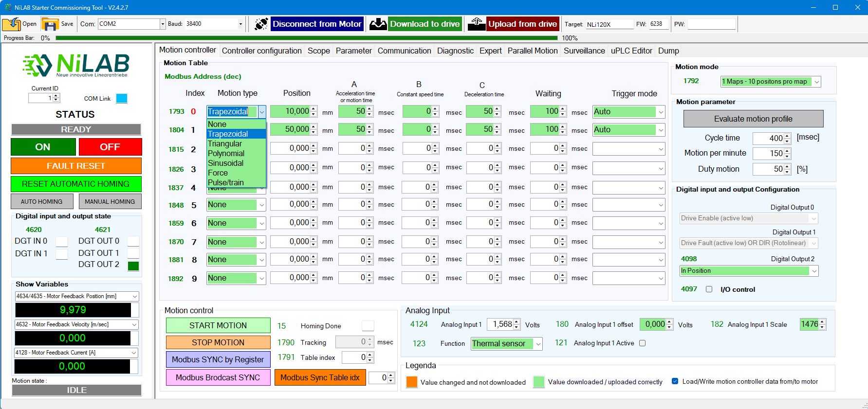Click the Download to drive icon

click(378, 24)
